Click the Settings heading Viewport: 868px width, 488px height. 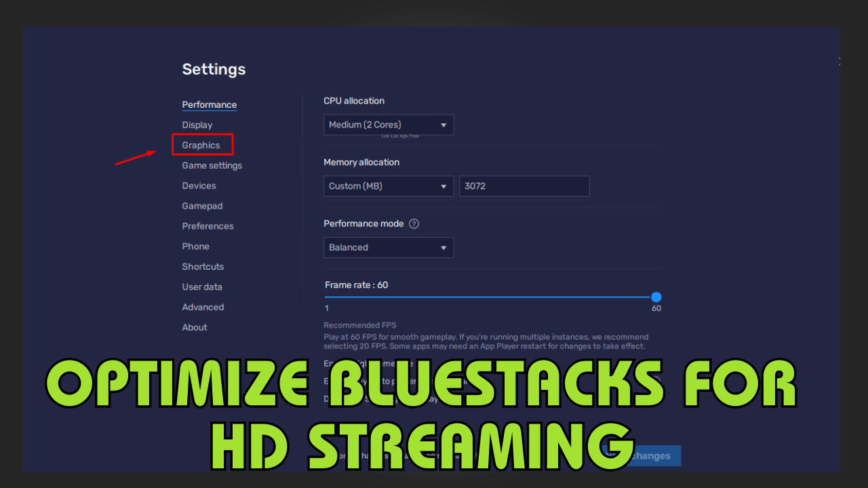214,69
